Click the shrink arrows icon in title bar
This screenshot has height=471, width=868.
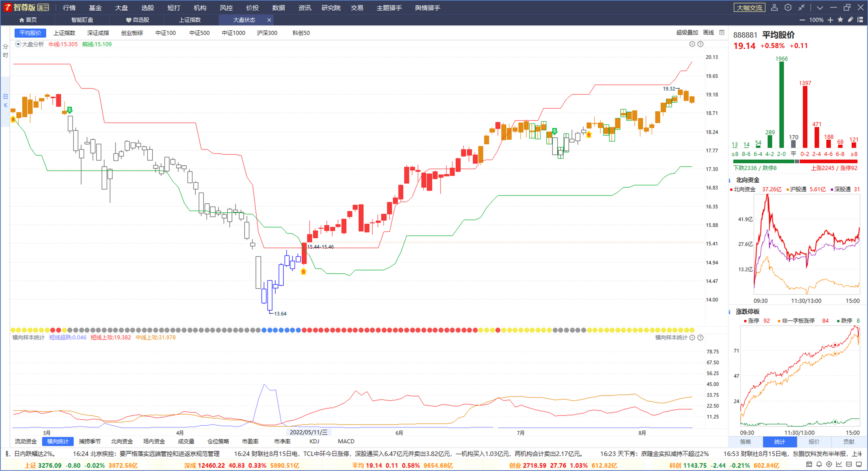click(x=801, y=8)
